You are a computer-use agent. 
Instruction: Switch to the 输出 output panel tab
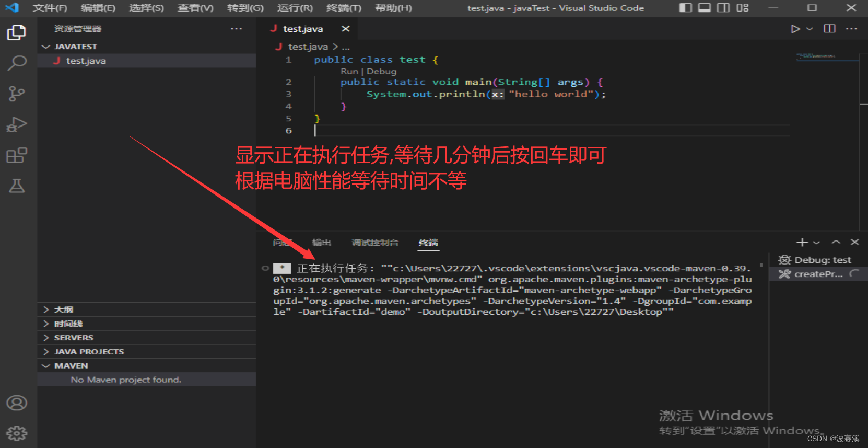(321, 243)
